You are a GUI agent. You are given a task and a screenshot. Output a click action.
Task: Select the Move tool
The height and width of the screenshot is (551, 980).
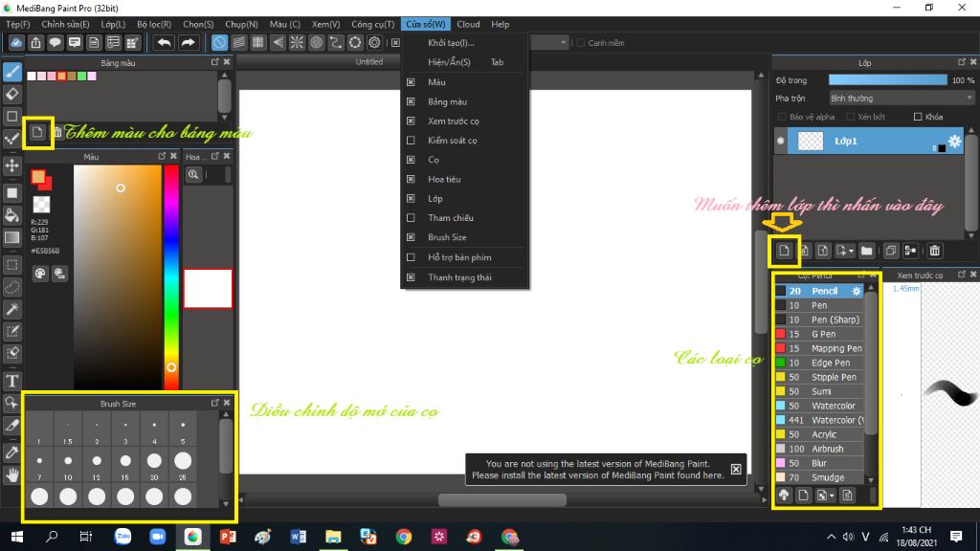11,165
